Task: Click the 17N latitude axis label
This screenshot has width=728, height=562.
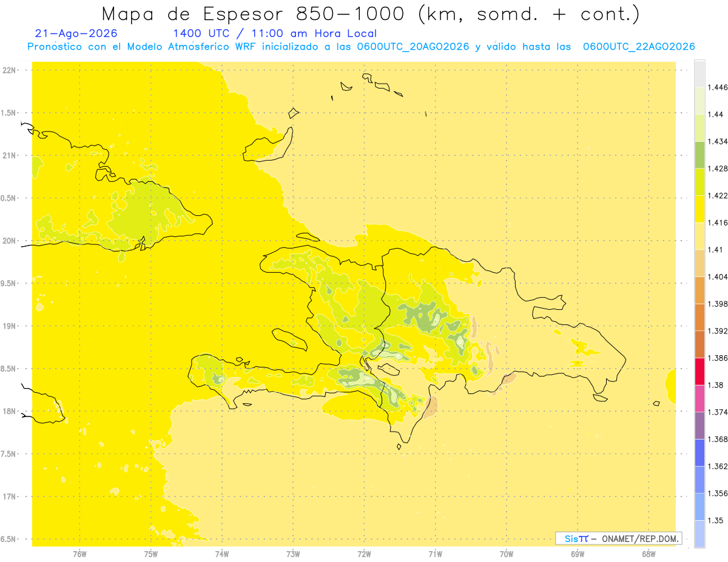Action: pyautogui.click(x=10, y=497)
